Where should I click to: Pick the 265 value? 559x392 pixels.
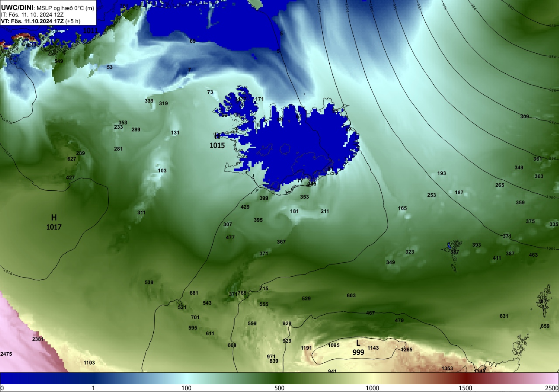click(500, 185)
